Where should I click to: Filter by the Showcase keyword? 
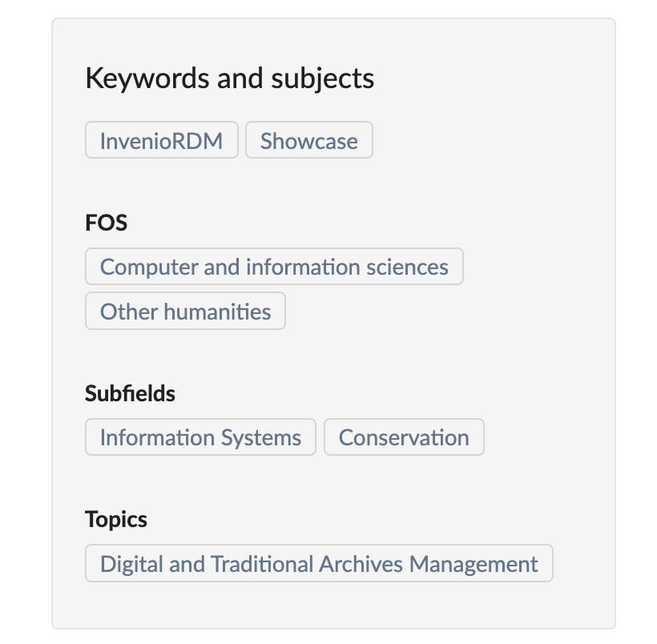tap(308, 140)
